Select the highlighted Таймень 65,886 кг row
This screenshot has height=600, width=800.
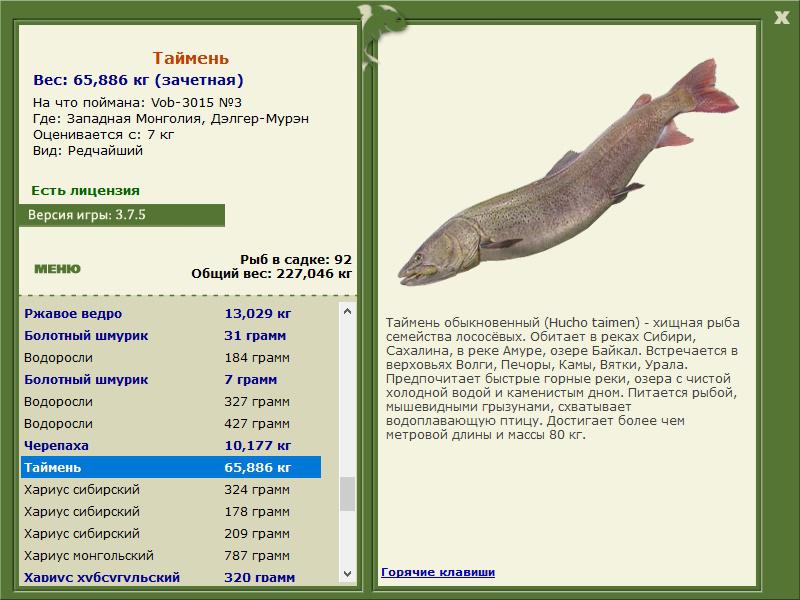tap(171, 467)
